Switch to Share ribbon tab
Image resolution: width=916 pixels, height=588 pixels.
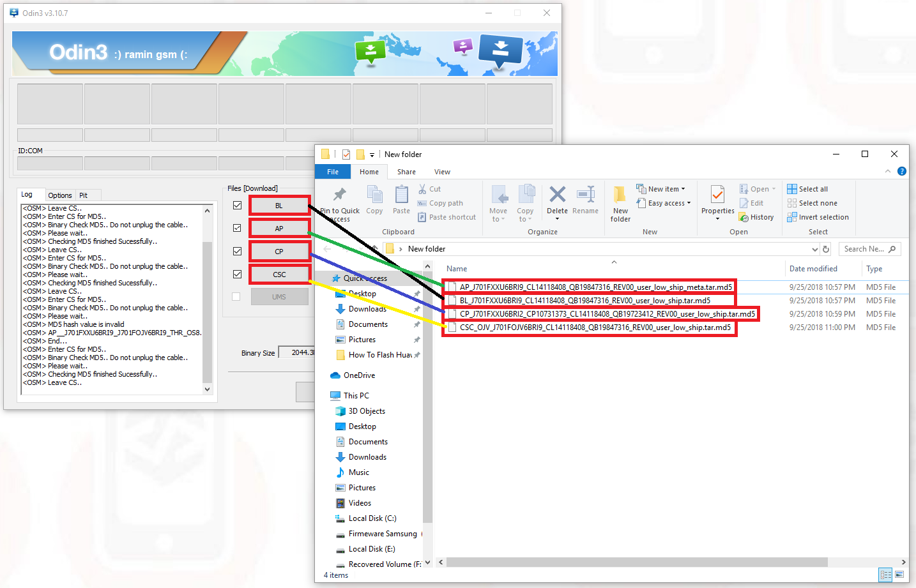[x=406, y=172]
